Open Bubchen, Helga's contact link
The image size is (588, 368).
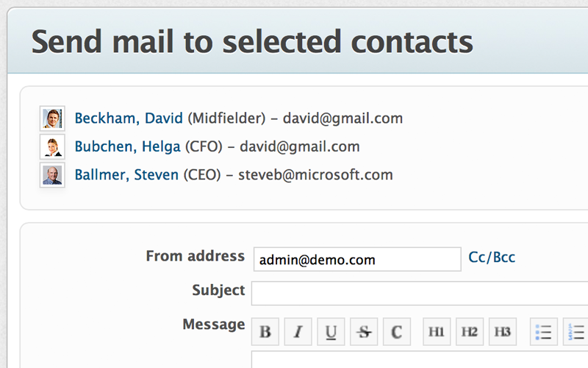(127, 146)
